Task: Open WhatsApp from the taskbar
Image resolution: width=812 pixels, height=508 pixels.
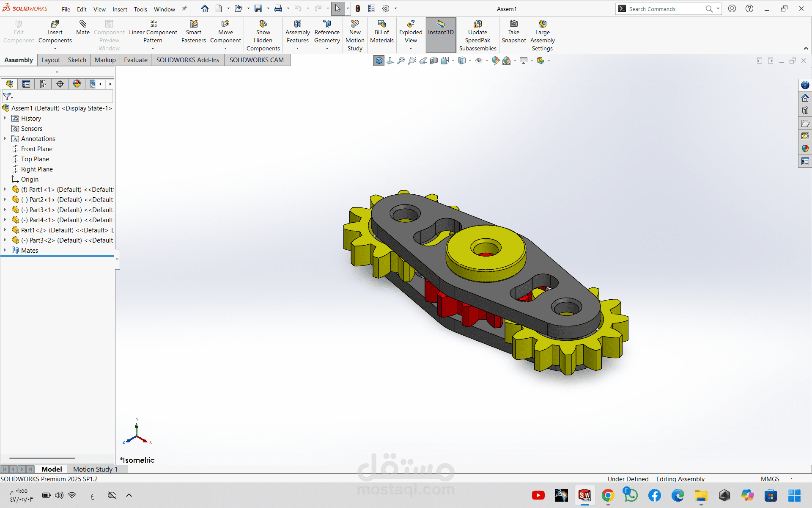Action: 630,495
